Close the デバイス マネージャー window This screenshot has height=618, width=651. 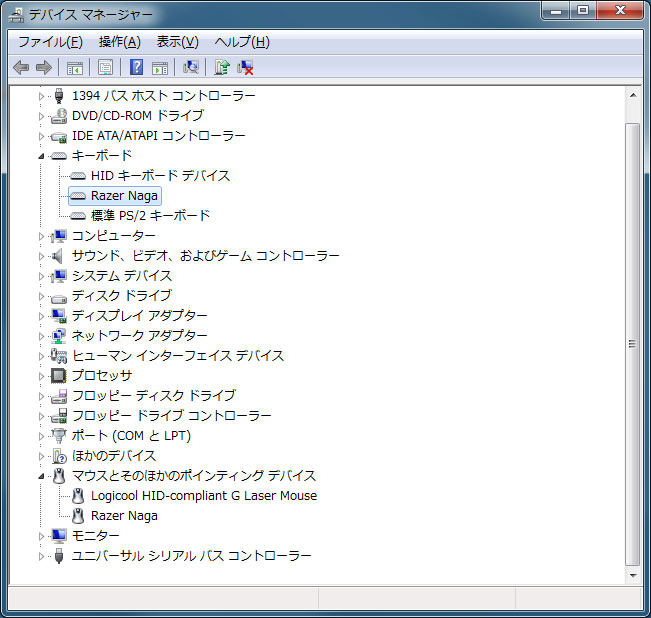tap(620, 10)
